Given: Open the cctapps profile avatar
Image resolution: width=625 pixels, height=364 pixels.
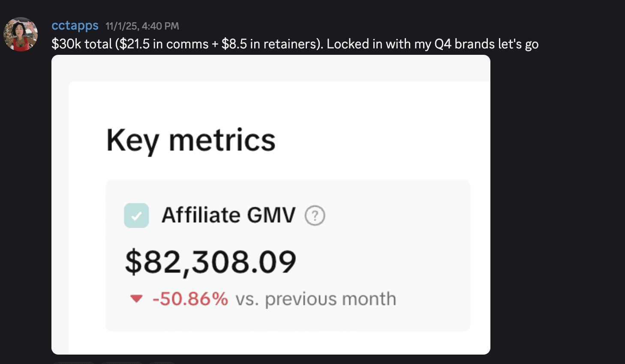Looking at the screenshot, I should point(21,34).
